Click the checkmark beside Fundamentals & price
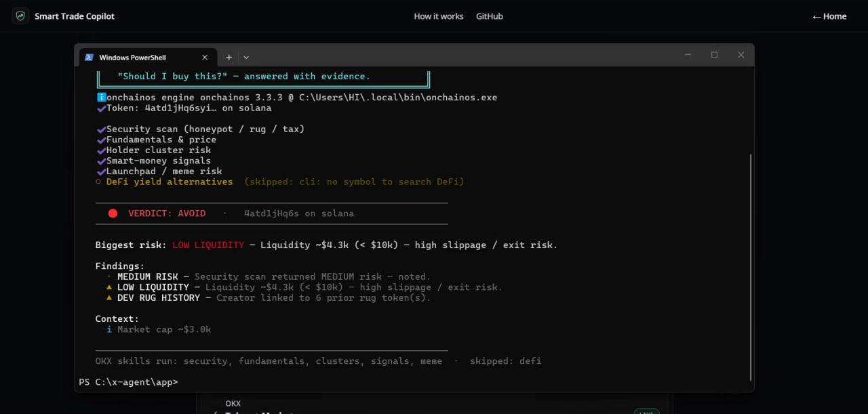Image resolution: width=868 pixels, height=414 pixels. pyautogui.click(x=101, y=140)
